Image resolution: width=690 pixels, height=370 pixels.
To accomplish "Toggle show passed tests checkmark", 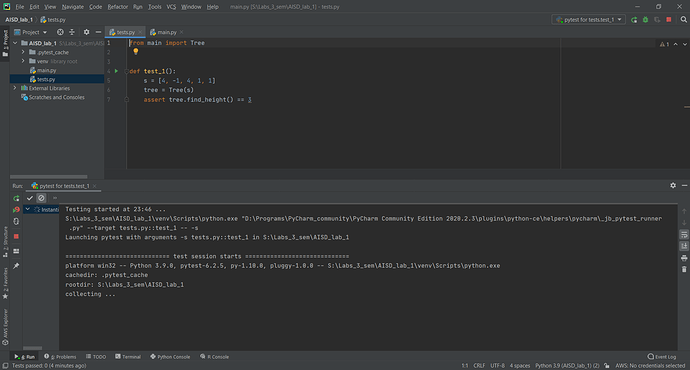I will pyautogui.click(x=30, y=198).
